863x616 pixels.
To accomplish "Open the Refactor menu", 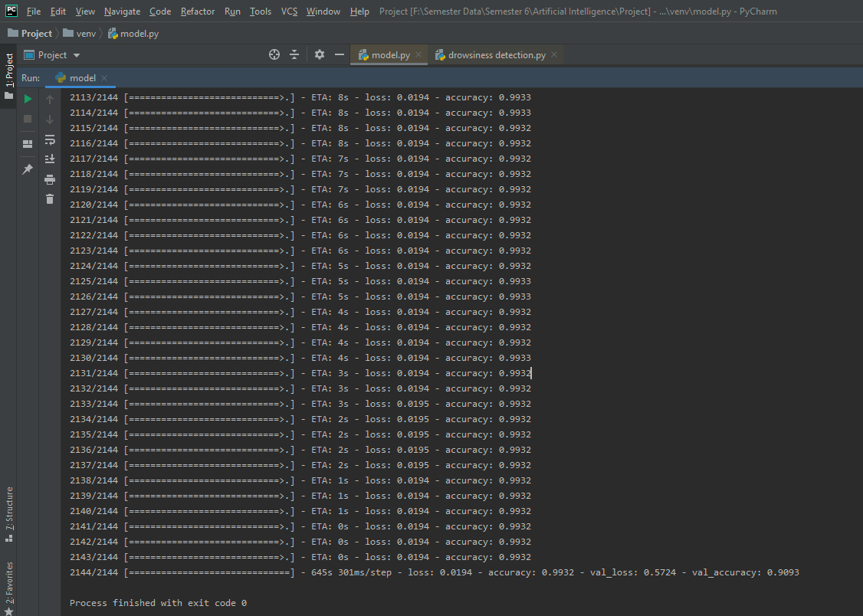I will point(198,11).
